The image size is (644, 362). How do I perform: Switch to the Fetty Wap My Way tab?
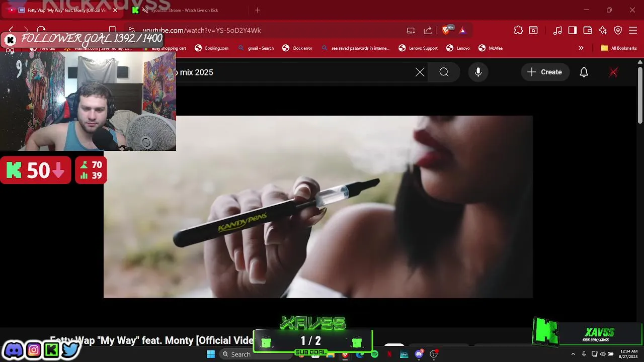click(63, 10)
